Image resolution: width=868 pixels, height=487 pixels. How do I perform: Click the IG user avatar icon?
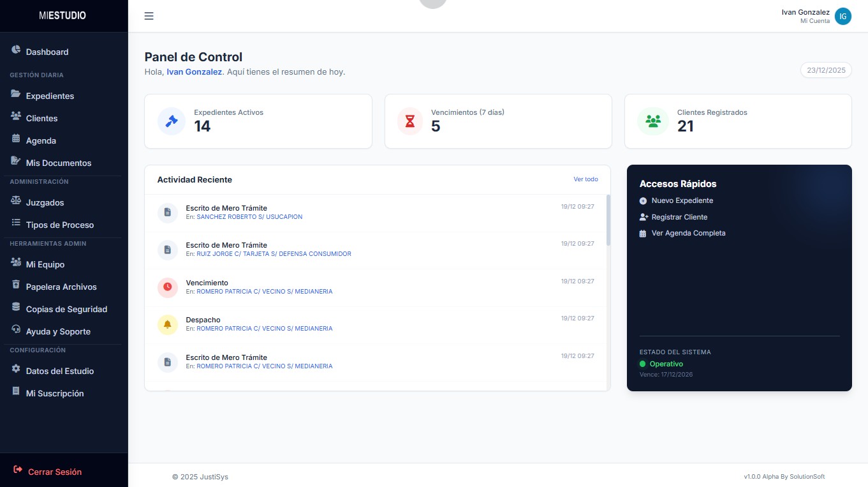842,17
